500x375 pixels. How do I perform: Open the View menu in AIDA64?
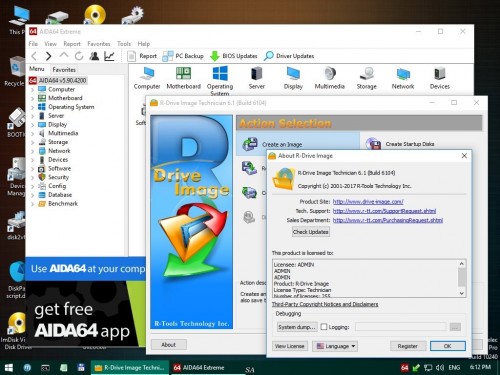[x=50, y=44]
